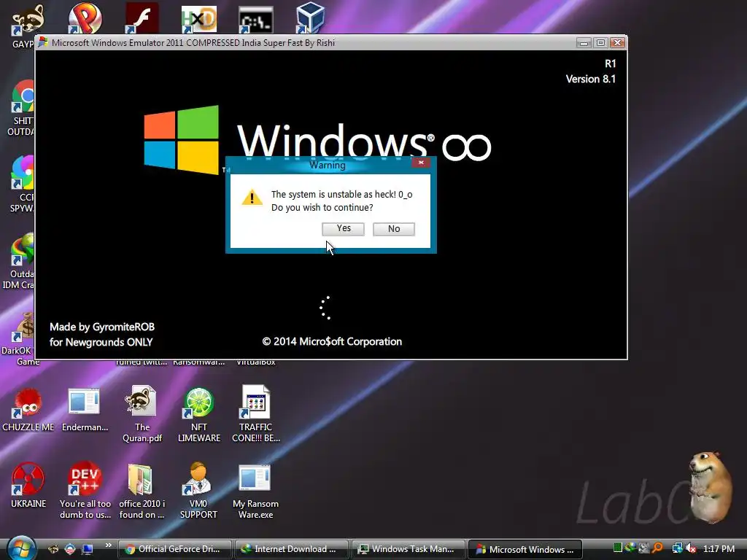The width and height of the screenshot is (747, 560).
Task: Open the VM0 SUPPORT shortcut
Action: point(198,479)
